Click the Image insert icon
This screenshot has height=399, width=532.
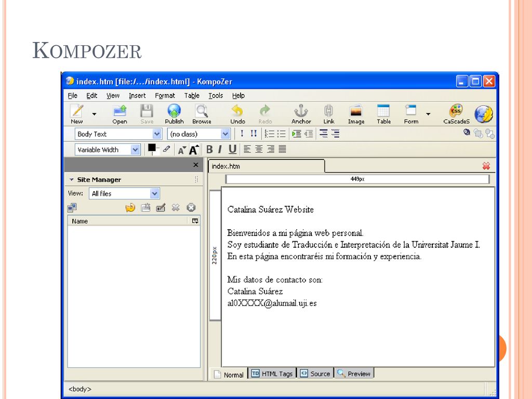(356, 111)
